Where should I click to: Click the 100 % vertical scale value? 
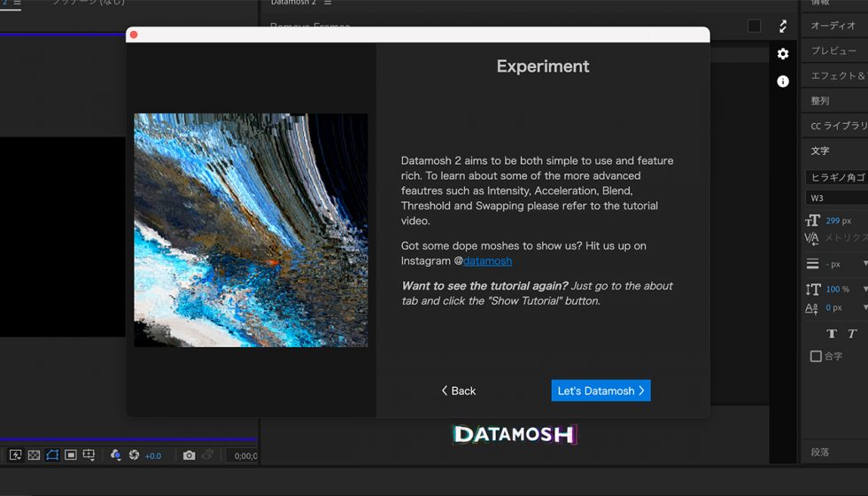tap(837, 289)
